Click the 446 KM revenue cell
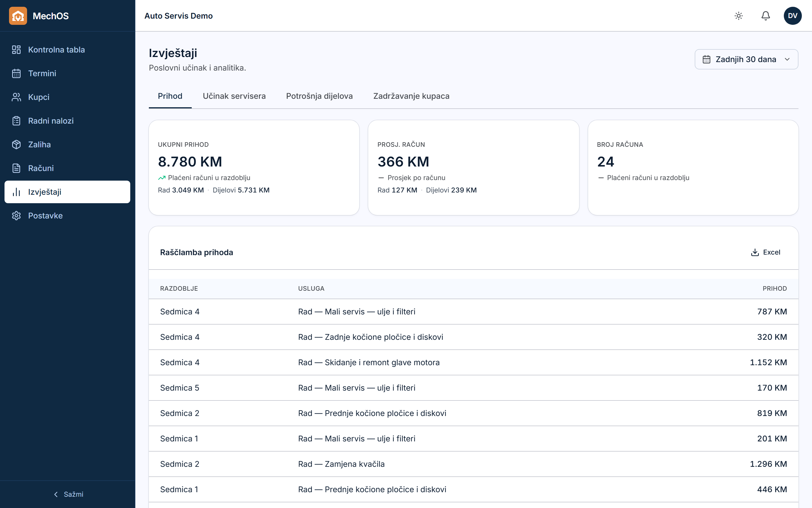The width and height of the screenshot is (812, 508). coord(772,490)
